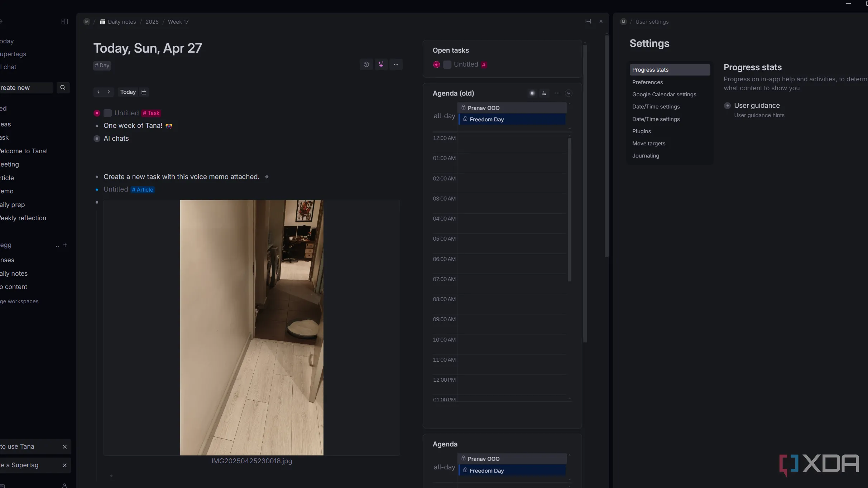
Task: Open the second Date/Time settings entry
Action: (x=656, y=119)
